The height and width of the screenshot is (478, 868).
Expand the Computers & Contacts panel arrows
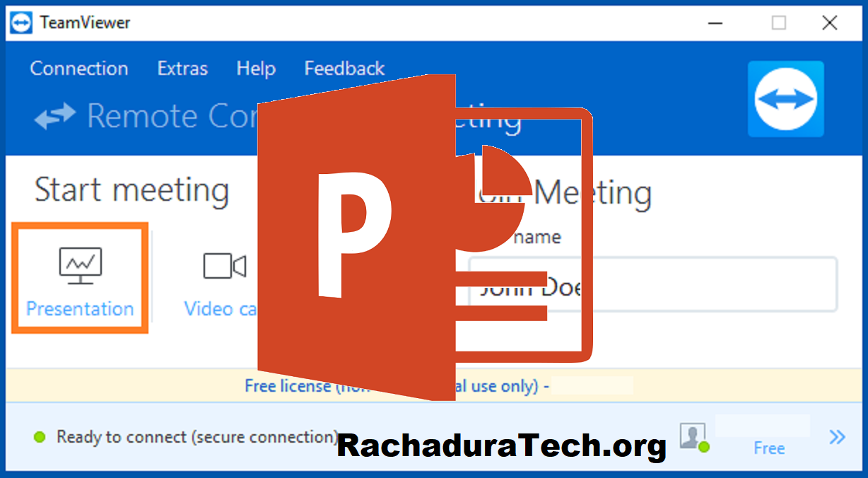click(x=837, y=437)
